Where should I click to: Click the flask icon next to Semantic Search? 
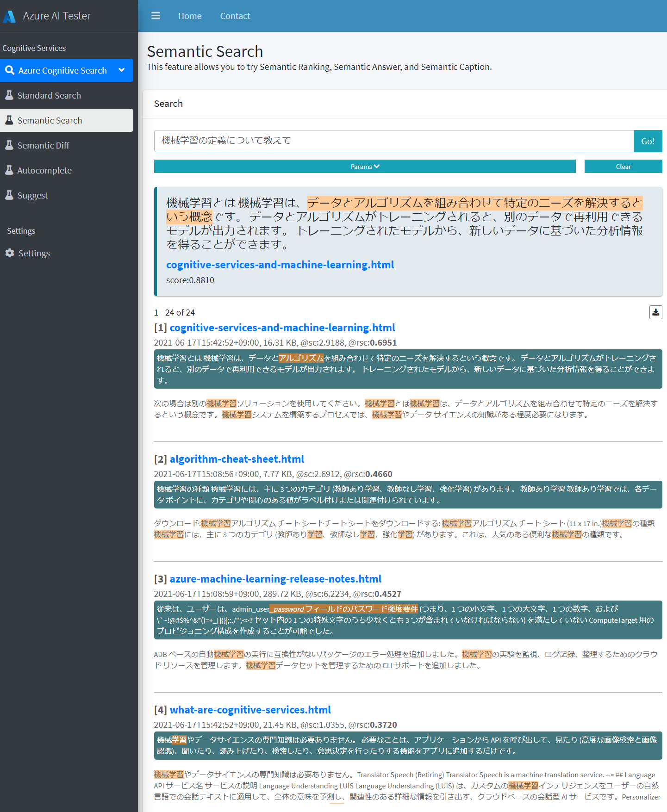point(9,120)
